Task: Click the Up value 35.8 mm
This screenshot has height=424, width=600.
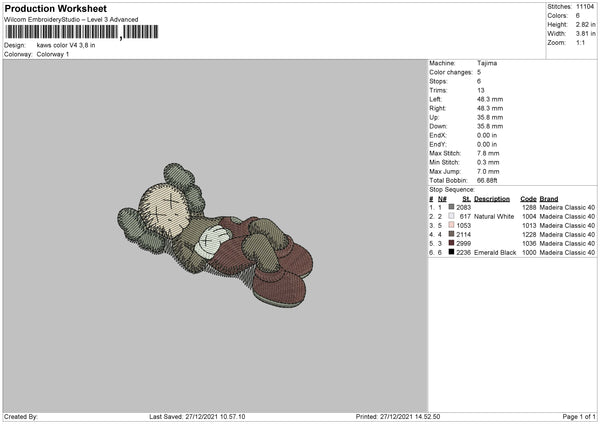Action: [490, 117]
